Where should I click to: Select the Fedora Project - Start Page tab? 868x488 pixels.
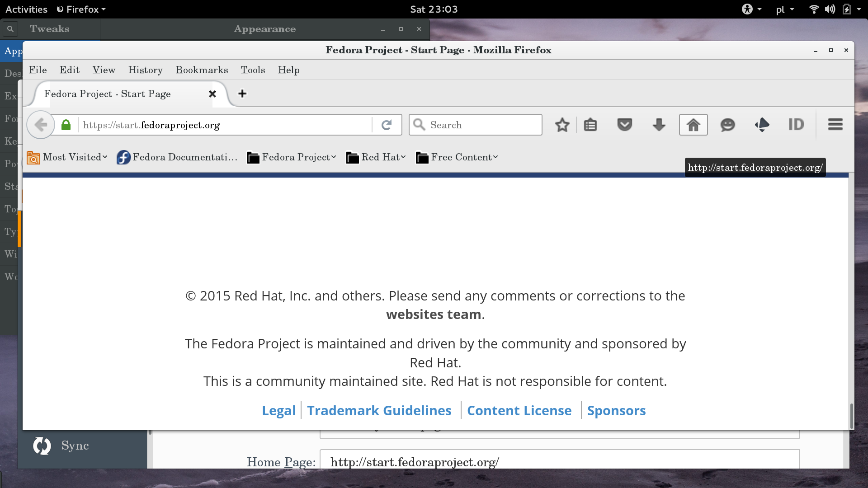(131, 94)
